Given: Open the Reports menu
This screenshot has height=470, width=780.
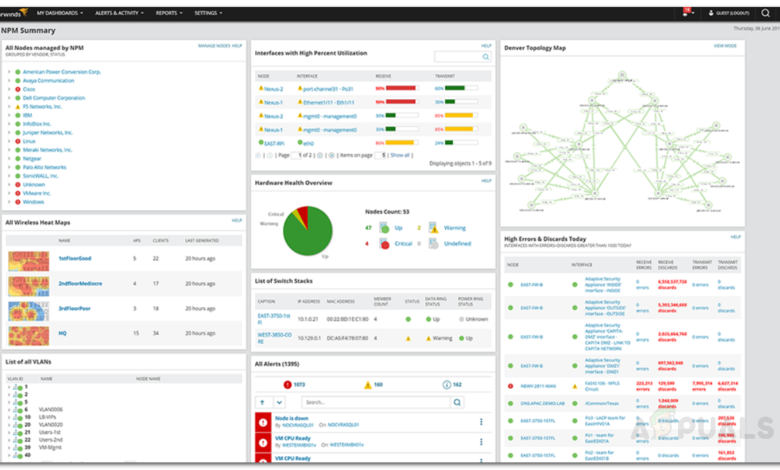Looking at the screenshot, I should pyautogui.click(x=169, y=13).
